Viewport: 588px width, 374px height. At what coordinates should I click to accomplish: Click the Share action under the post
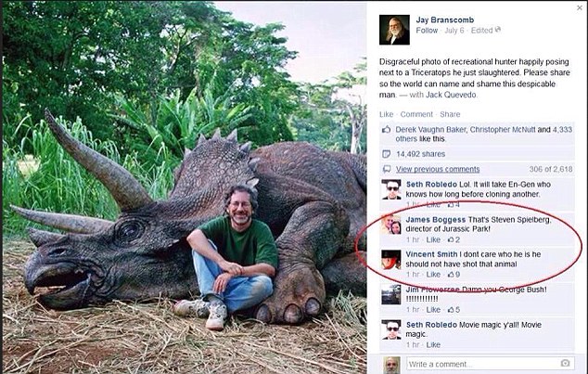tap(450, 114)
